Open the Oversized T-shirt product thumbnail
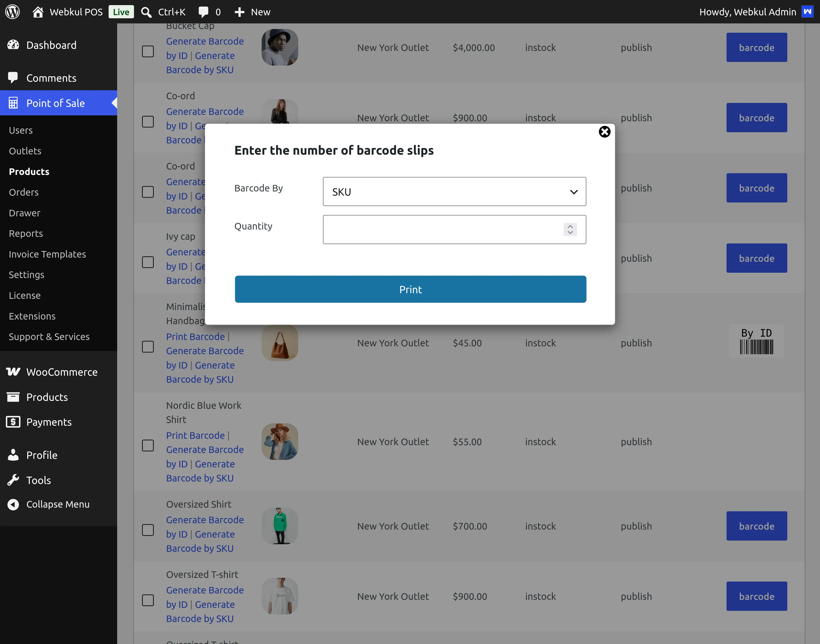820x644 pixels. point(280,596)
